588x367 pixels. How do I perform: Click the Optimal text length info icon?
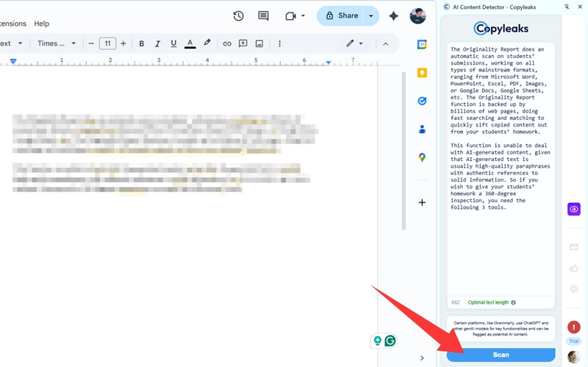point(513,302)
